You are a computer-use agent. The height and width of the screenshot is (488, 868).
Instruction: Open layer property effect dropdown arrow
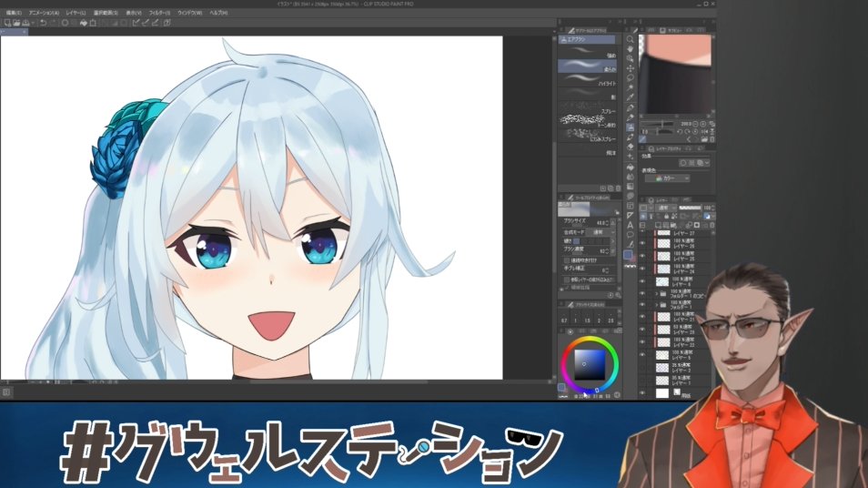coord(707,163)
